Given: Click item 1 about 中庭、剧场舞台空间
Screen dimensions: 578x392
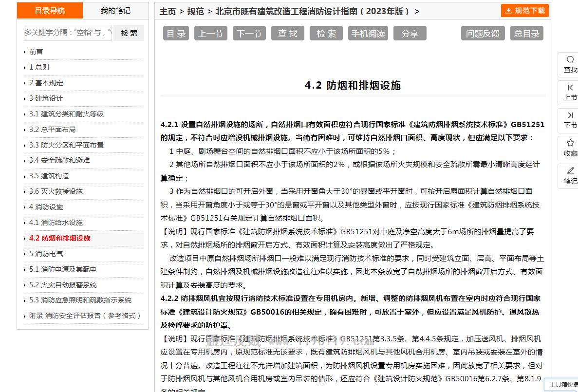Looking at the screenshot, I should point(283,151).
